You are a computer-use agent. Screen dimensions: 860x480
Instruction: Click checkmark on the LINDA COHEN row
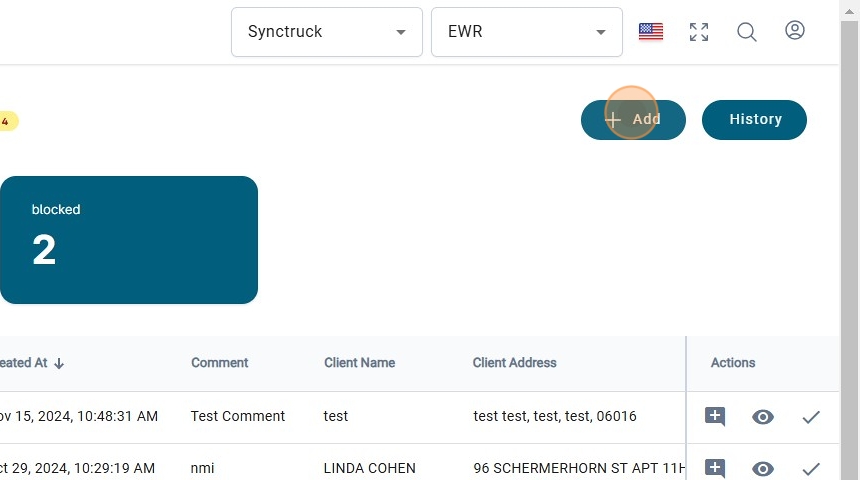(x=811, y=468)
